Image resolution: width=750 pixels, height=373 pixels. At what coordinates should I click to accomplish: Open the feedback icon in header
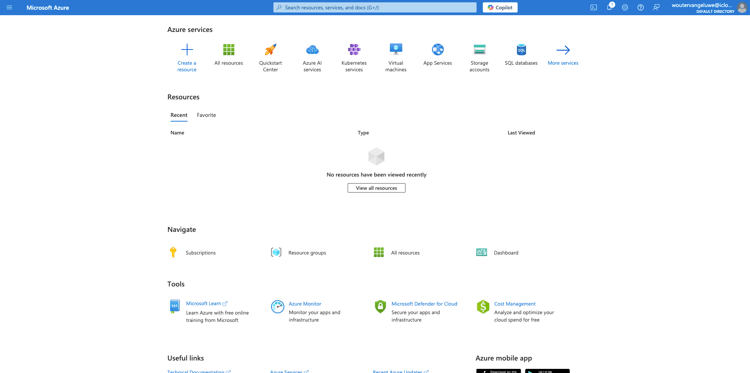[656, 7]
